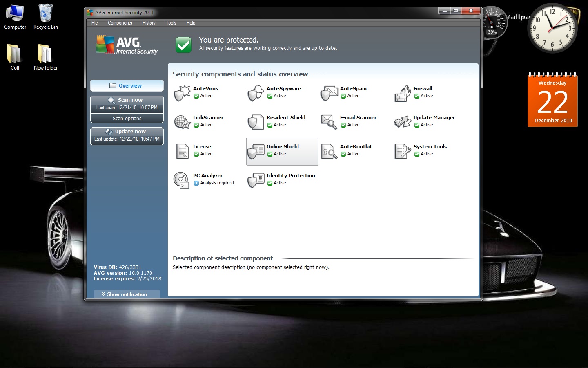Open the E-mail Scanner icon
Image resolution: width=588 pixels, height=368 pixels.
point(329,122)
